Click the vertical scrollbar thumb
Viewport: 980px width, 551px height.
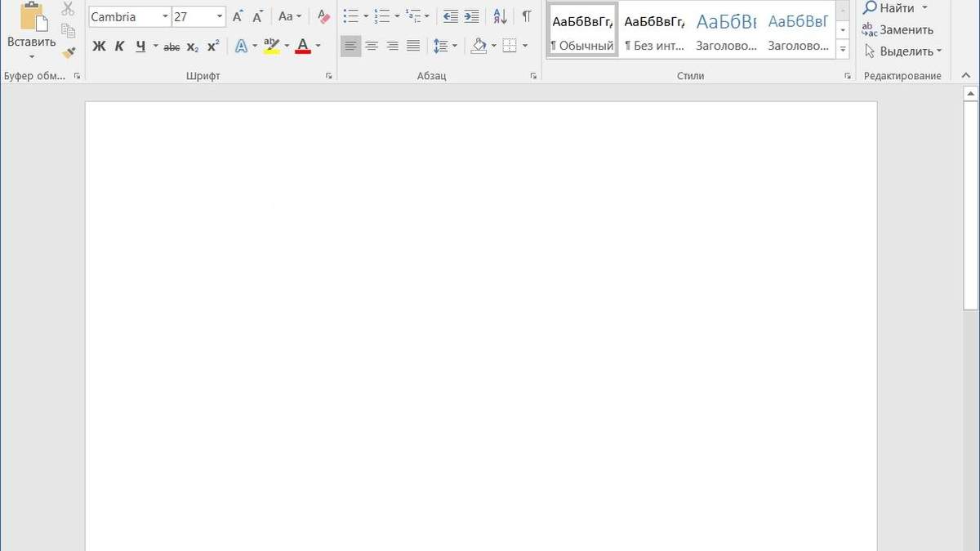point(970,206)
